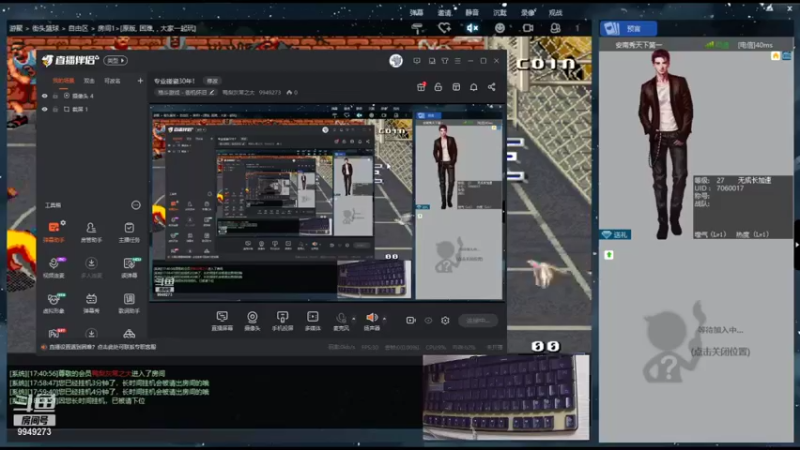Click the 修改 button beside stream title
800x450 pixels.
click(212, 81)
